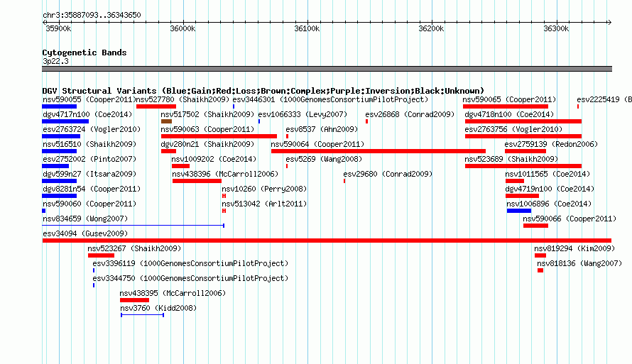This screenshot has height=364, width=632.
Task: Click the red bar under nsv438396
Action: (197, 181)
